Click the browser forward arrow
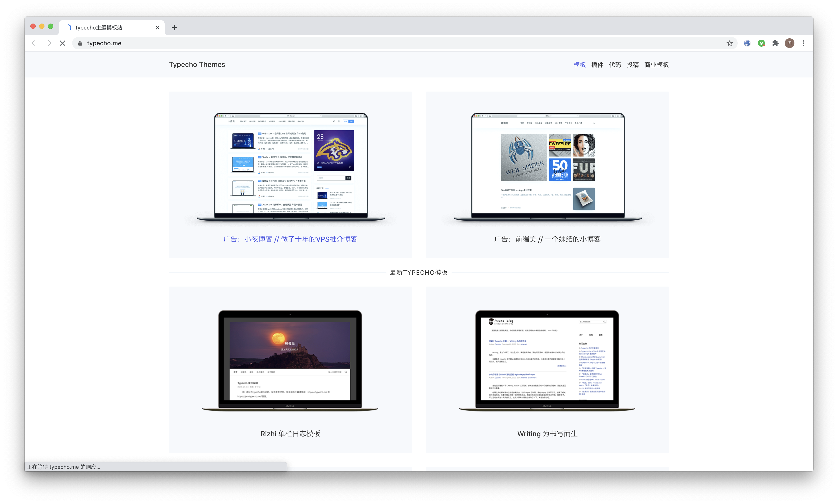Viewport: 838px width, 504px height. tap(49, 43)
